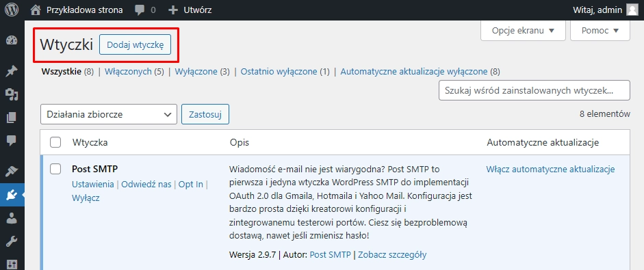Focus the plugin search input field
This screenshot has height=270, width=644.
click(x=534, y=90)
